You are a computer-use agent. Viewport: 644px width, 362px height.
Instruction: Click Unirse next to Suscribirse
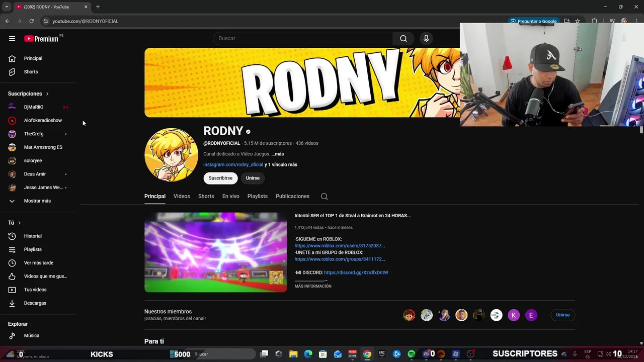(253, 178)
